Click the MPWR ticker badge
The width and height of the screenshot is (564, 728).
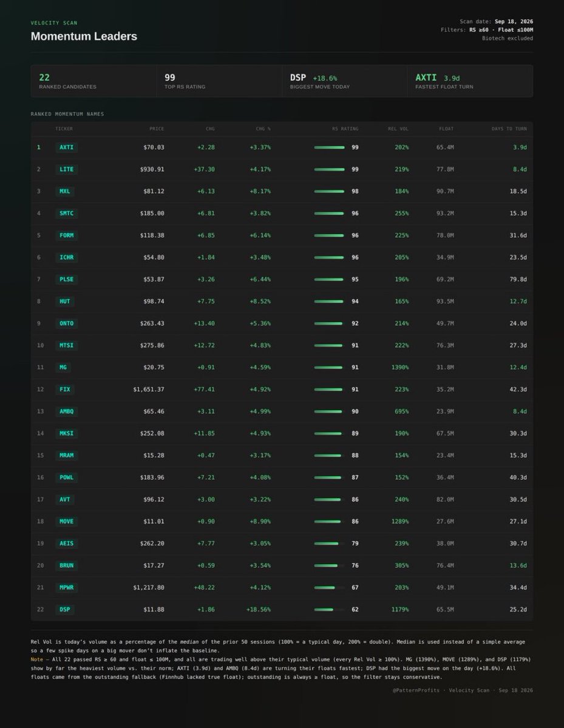pos(66,587)
